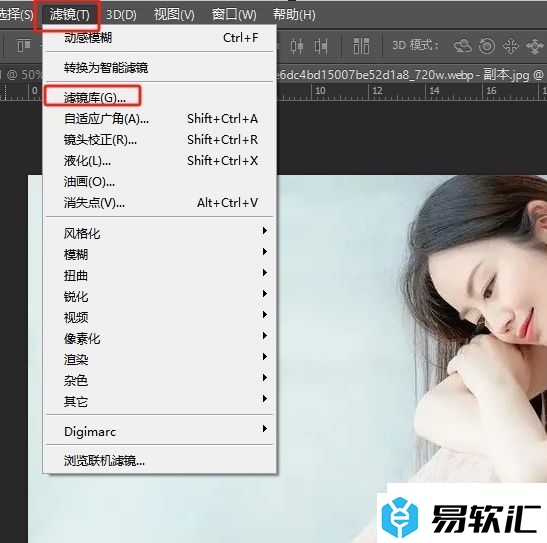Expand the 风格化 submenu

pos(160,233)
